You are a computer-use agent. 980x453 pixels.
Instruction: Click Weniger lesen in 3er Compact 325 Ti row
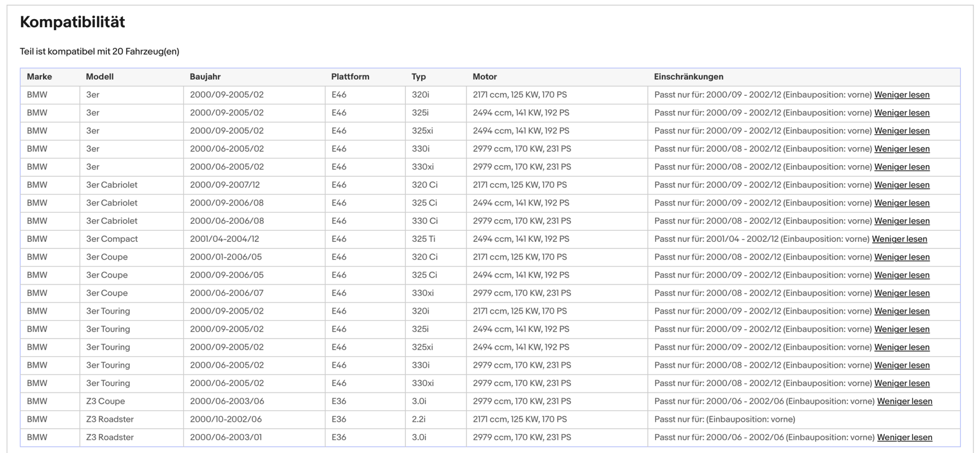(899, 239)
